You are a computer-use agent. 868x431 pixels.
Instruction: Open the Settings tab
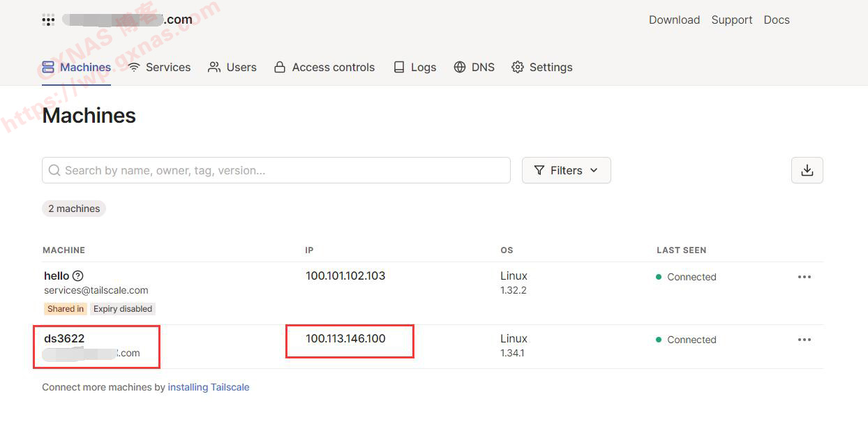click(x=542, y=67)
